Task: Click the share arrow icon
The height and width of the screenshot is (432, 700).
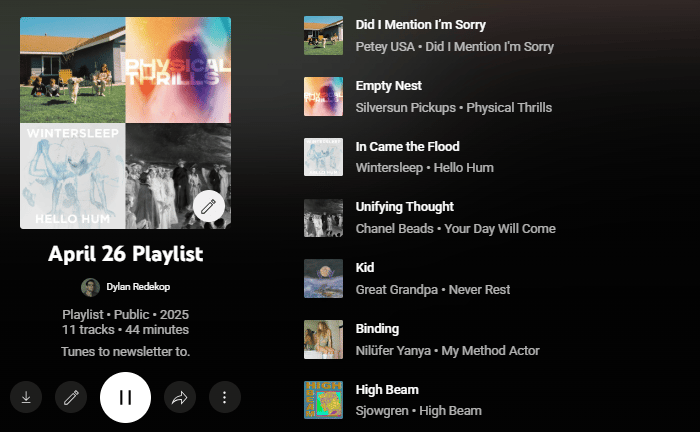Action: coord(180,397)
